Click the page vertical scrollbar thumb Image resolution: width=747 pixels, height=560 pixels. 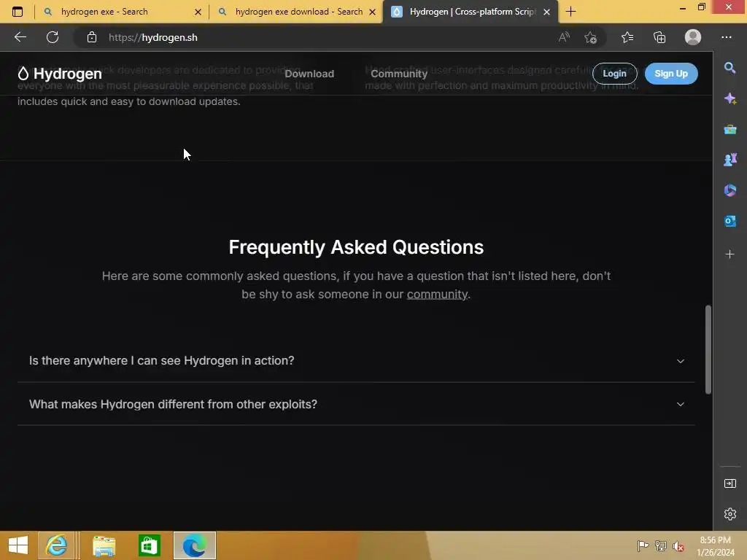pos(708,349)
